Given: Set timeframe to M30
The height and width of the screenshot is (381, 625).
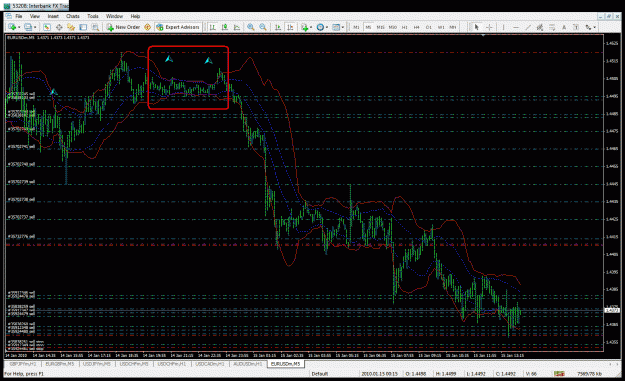Looking at the screenshot, I should click(x=393, y=27).
